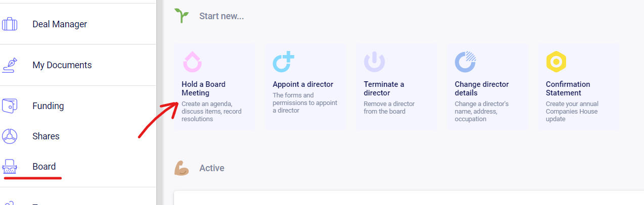Click the blue Appoint a director icon

click(283, 62)
